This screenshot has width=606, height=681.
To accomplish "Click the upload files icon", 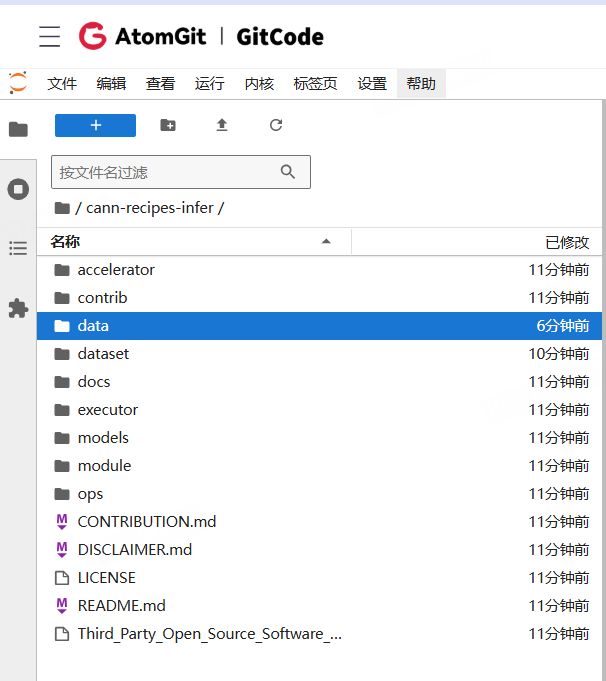I will pos(222,125).
